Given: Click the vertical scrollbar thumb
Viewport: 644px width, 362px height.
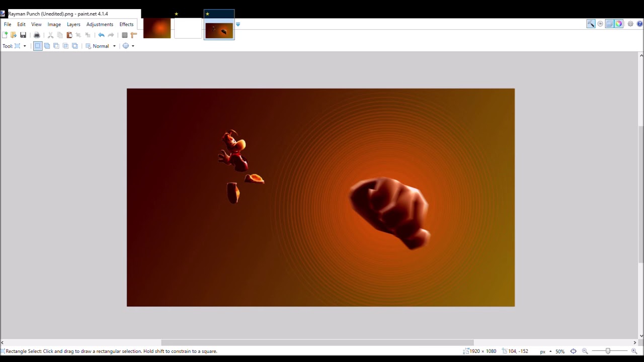Looking at the screenshot, I should click(641, 194).
